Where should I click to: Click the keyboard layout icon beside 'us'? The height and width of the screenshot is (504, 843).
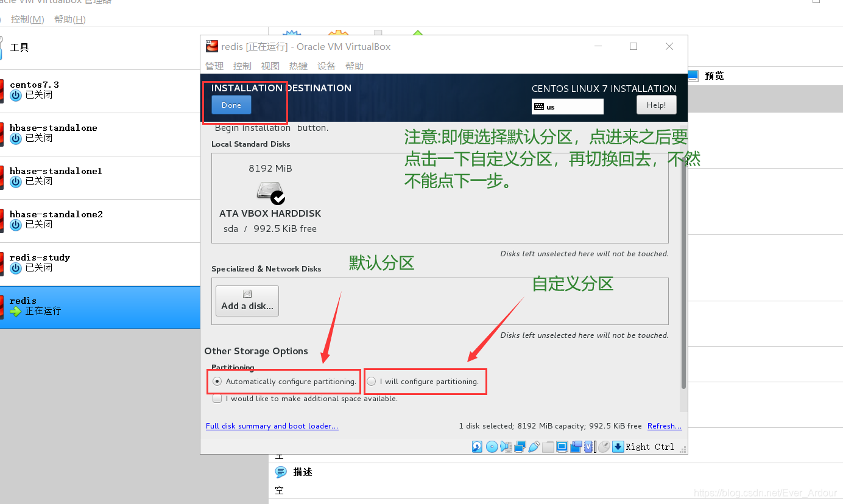click(x=538, y=107)
